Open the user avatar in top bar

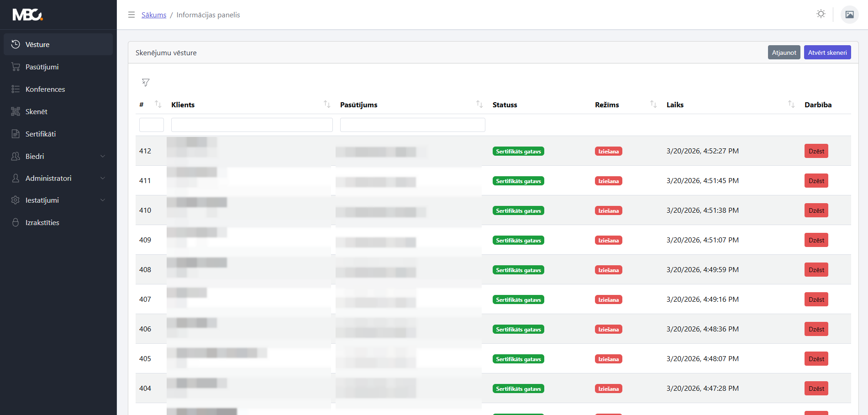[x=849, y=15]
